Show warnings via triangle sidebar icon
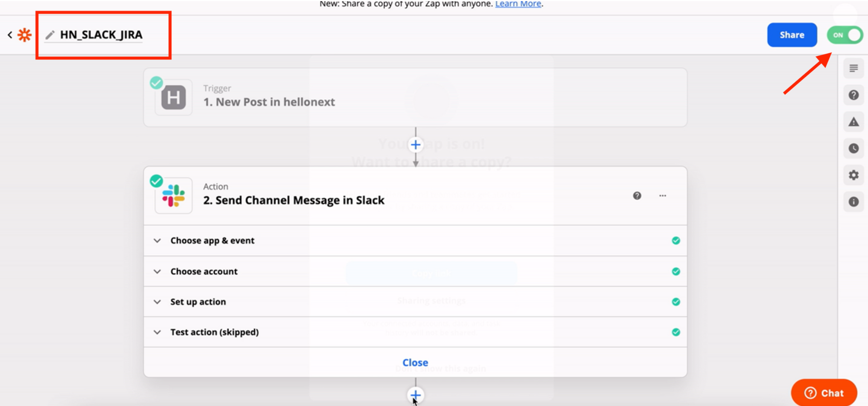 point(854,122)
